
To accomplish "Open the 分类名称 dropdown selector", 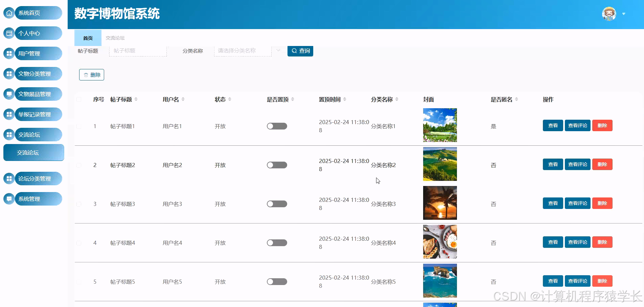I will pyautogui.click(x=242, y=50).
